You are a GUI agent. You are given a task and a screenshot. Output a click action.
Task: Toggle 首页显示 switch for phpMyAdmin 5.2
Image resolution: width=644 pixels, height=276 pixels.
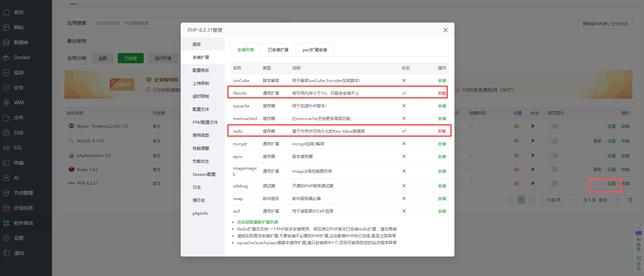pos(553,156)
